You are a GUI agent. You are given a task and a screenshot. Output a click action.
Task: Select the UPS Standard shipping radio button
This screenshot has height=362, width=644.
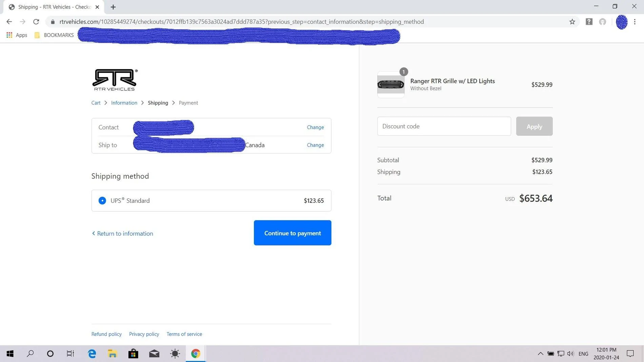coord(102,200)
